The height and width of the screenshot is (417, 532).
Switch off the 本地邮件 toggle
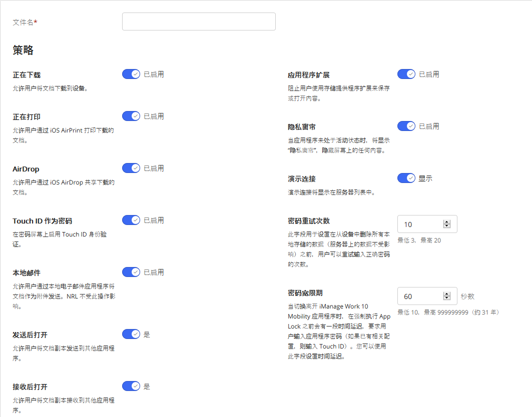(x=131, y=272)
